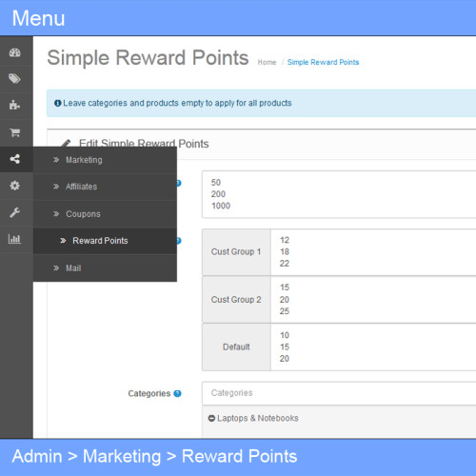
Task: Edit the order totals box with 50, 200, 1000
Action: [x=339, y=194]
